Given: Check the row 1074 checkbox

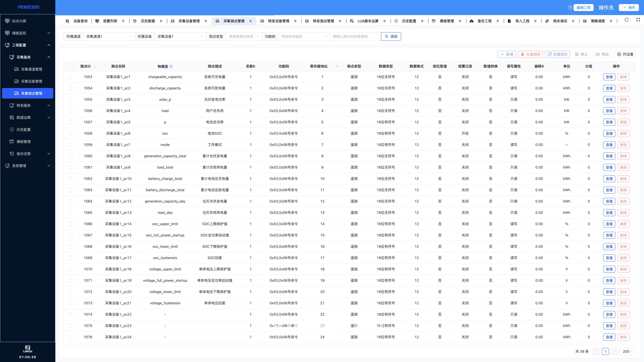Looking at the screenshot, I should 70,314.
